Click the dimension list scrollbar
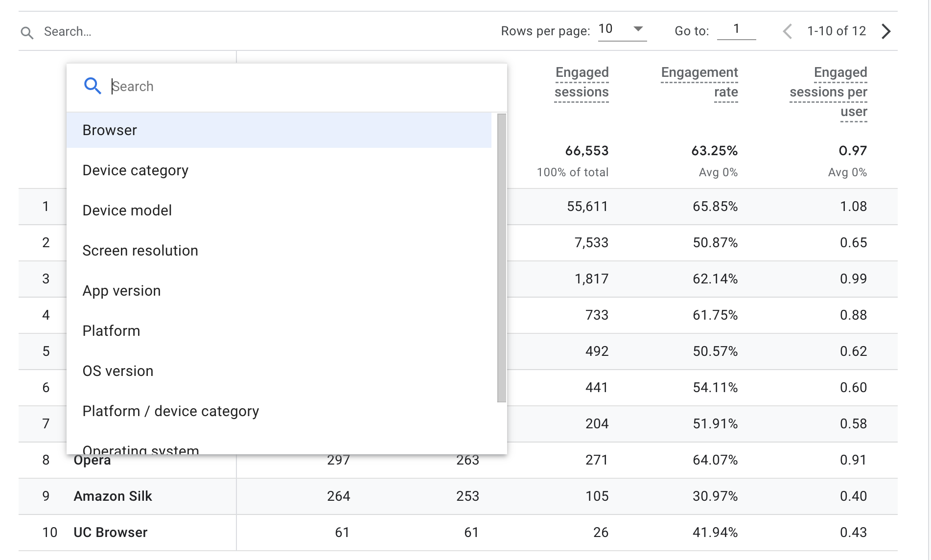The width and height of the screenshot is (931, 560). 501,258
